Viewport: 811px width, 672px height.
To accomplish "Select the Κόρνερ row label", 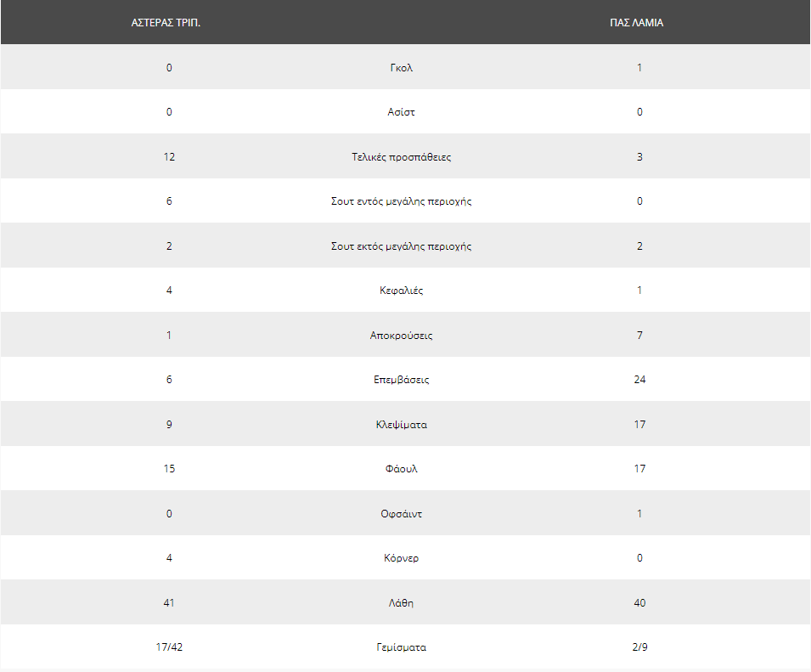I will 402,558.
